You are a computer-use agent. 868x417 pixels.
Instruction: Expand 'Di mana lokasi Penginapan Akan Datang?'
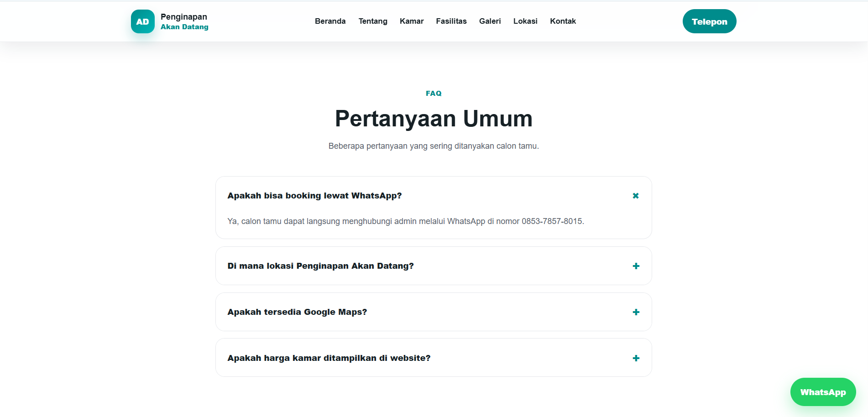pos(434,266)
